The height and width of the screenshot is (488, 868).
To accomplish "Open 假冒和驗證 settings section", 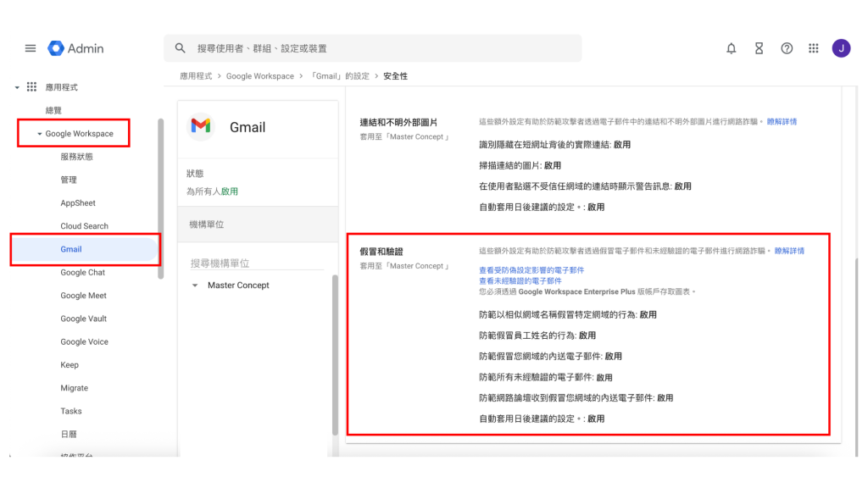I will [381, 252].
